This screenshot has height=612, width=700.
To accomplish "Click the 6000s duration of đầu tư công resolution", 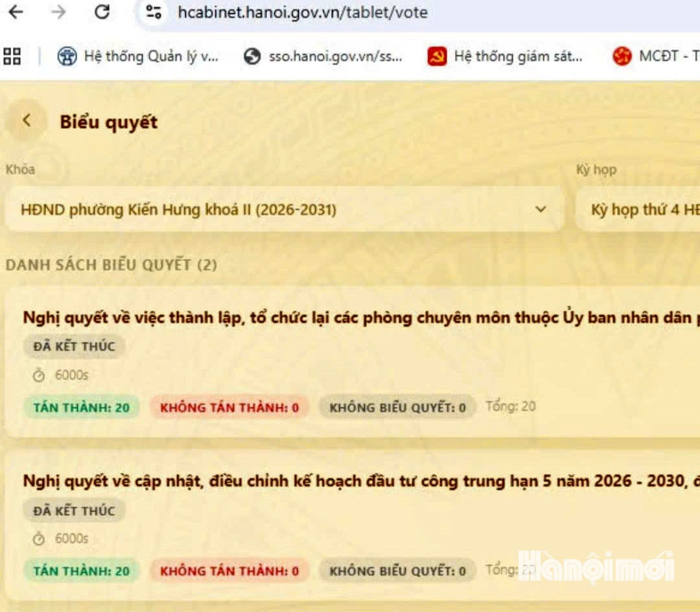I will 71,539.
